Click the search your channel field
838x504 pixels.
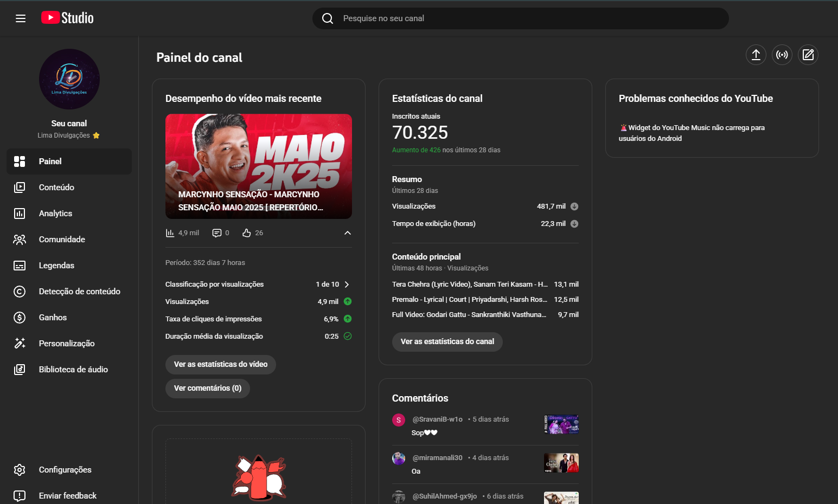click(x=521, y=18)
